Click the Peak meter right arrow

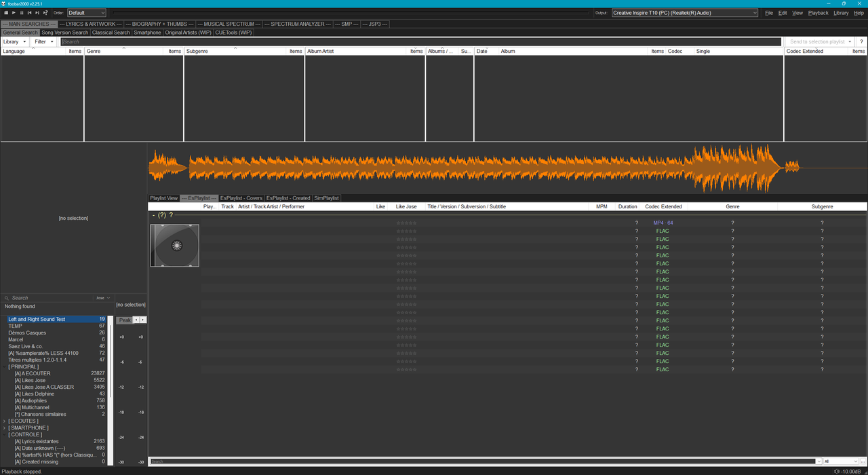(x=143, y=320)
